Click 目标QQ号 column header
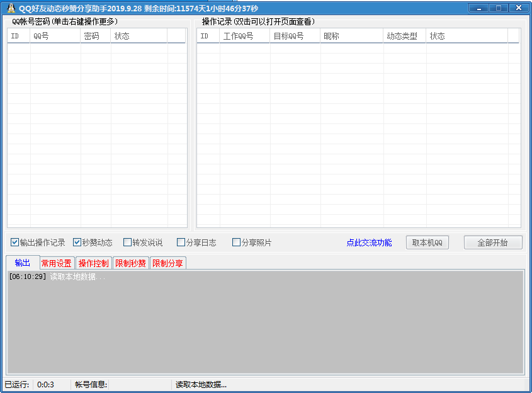Viewport: 532px width, 393px height. click(295, 36)
